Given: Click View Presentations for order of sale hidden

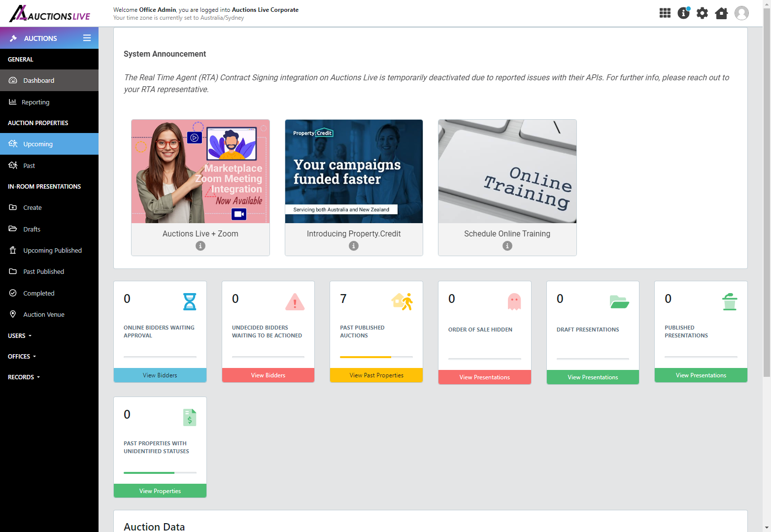Looking at the screenshot, I should 485,377.
